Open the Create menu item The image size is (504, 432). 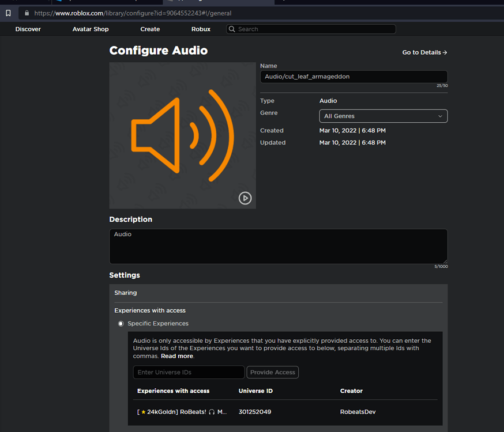coord(149,29)
